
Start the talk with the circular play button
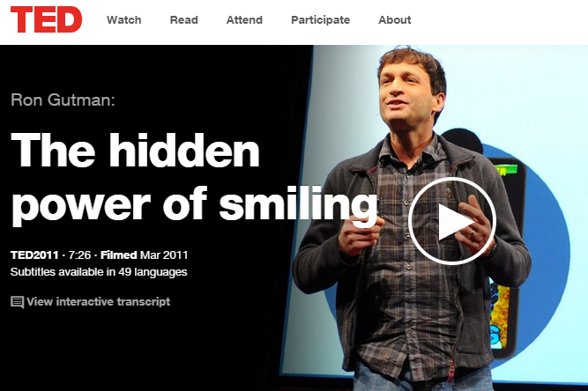coord(452,221)
